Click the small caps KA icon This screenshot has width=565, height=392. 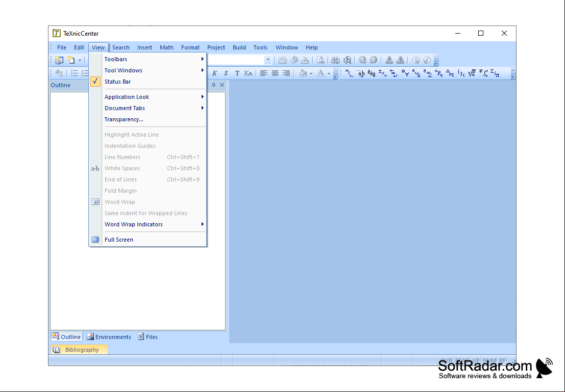(248, 73)
